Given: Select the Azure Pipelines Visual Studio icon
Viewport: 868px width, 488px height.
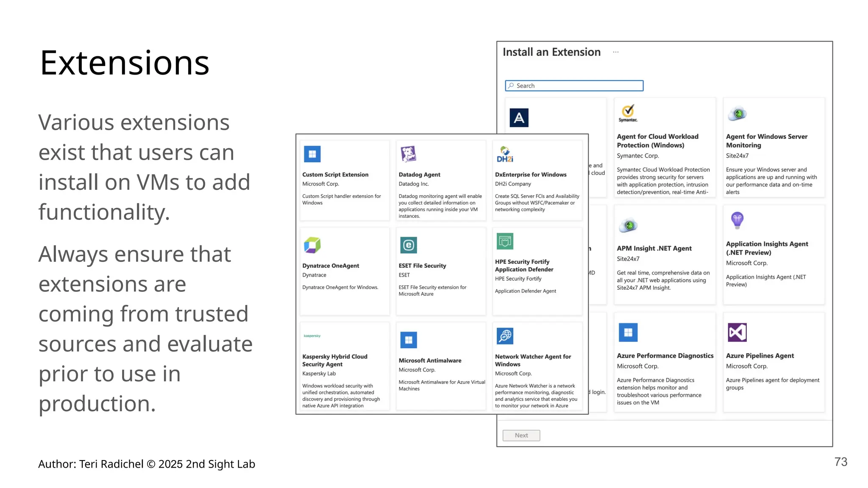Looking at the screenshot, I should click(x=737, y=333).
